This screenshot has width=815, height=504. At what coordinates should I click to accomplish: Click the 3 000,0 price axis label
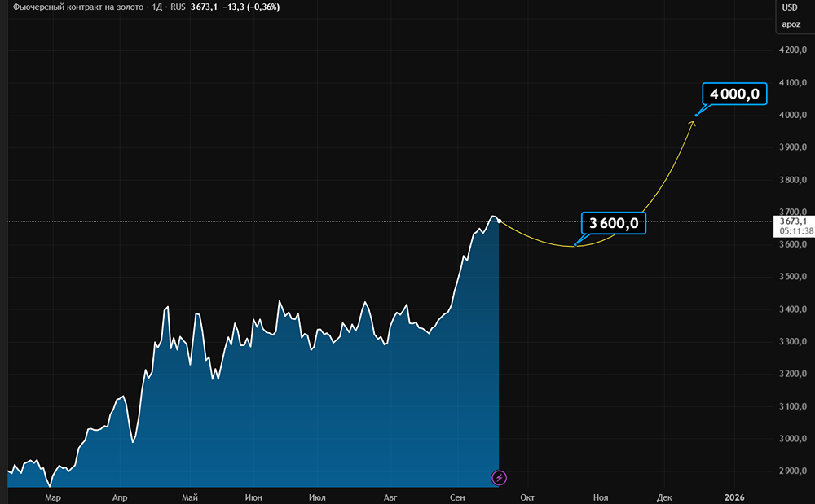click(793, 439)
